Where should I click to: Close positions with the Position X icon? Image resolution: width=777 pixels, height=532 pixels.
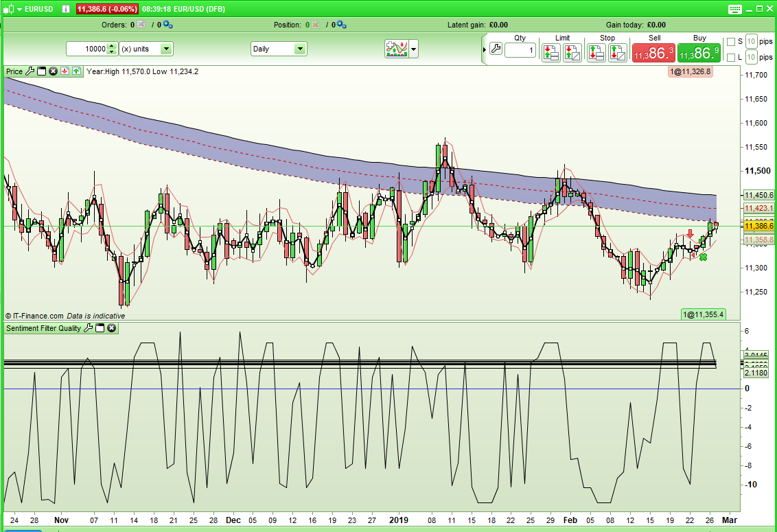click(315, 25)
